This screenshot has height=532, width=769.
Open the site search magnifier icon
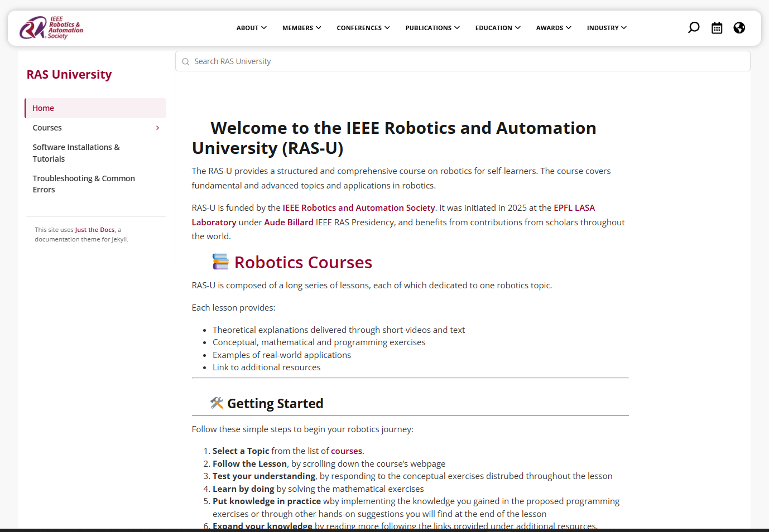(x=694, y=28)
